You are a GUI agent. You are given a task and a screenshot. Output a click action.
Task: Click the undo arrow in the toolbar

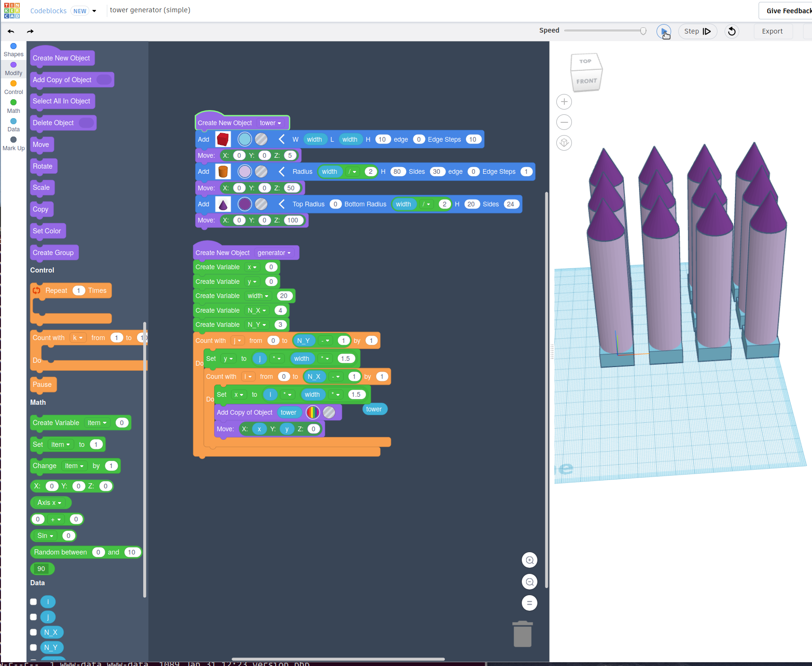coord(11,31)
